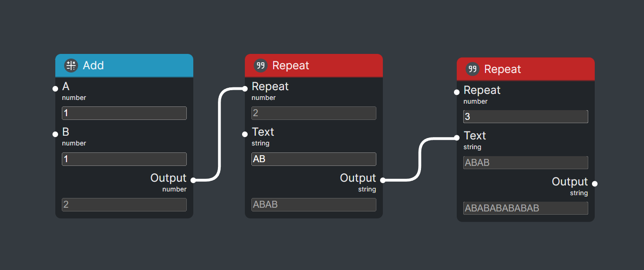Click the math icon on Add node

71,66
